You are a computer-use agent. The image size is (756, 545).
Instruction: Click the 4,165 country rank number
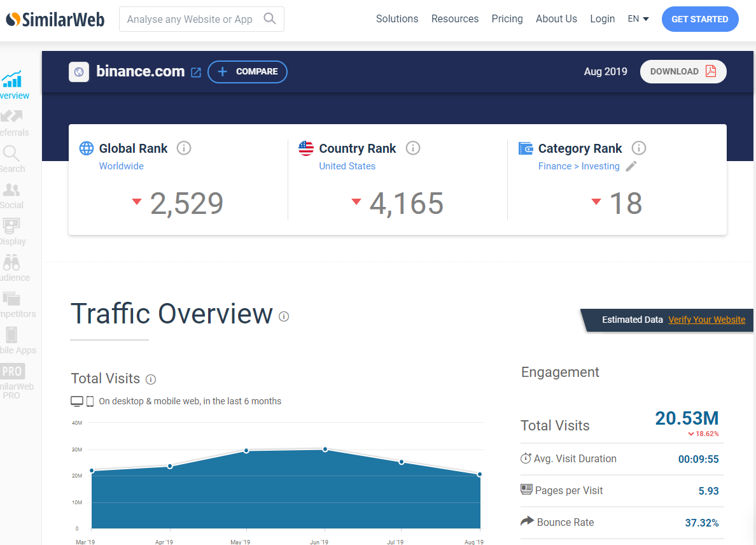(407, 203)
